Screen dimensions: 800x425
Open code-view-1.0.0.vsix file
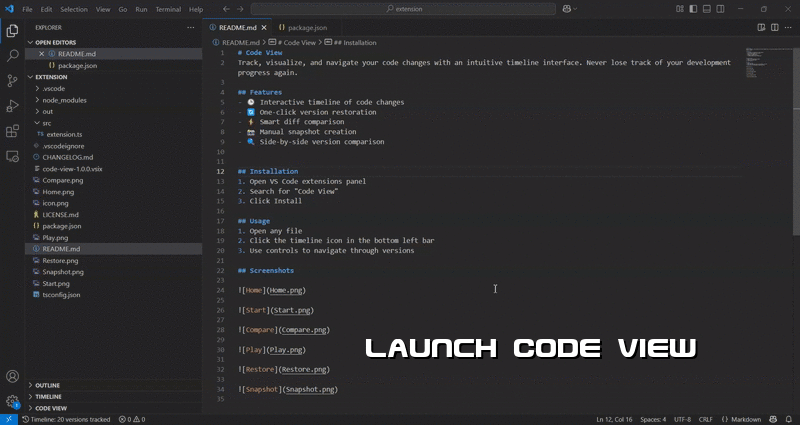pos(114,169)
